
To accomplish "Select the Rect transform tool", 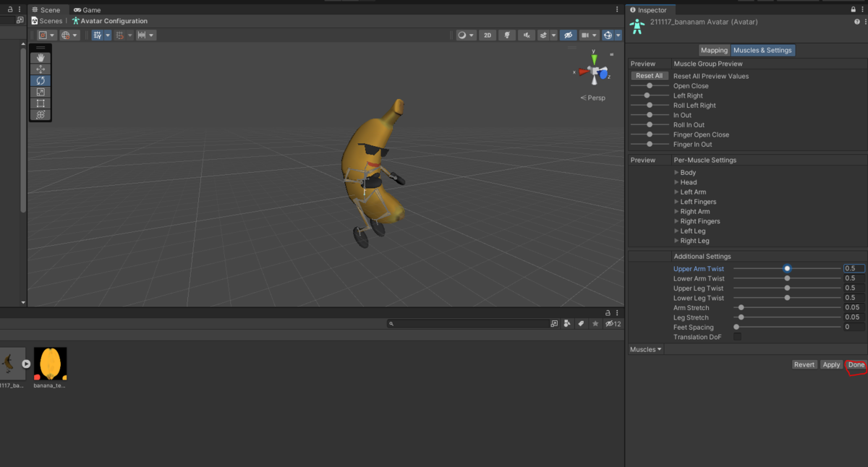I will pyautogui.click(x=41, y=103).
